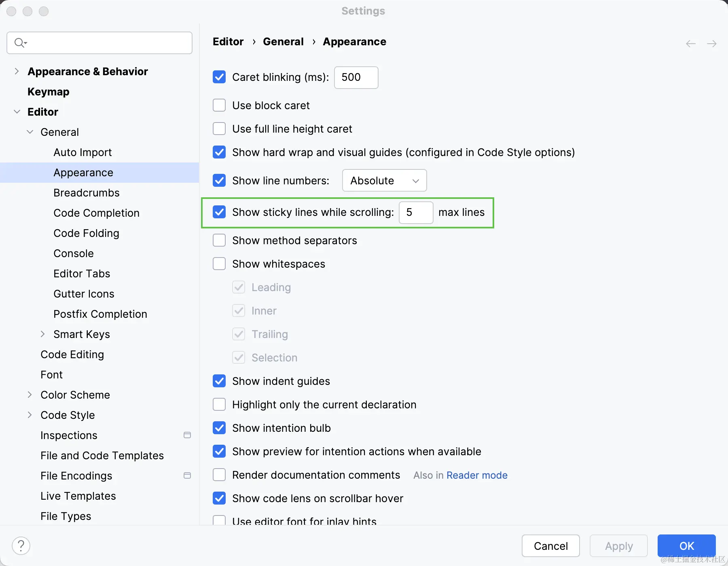
Task: Click the Inspections project-level settings icon
Action: coord(187,435)
